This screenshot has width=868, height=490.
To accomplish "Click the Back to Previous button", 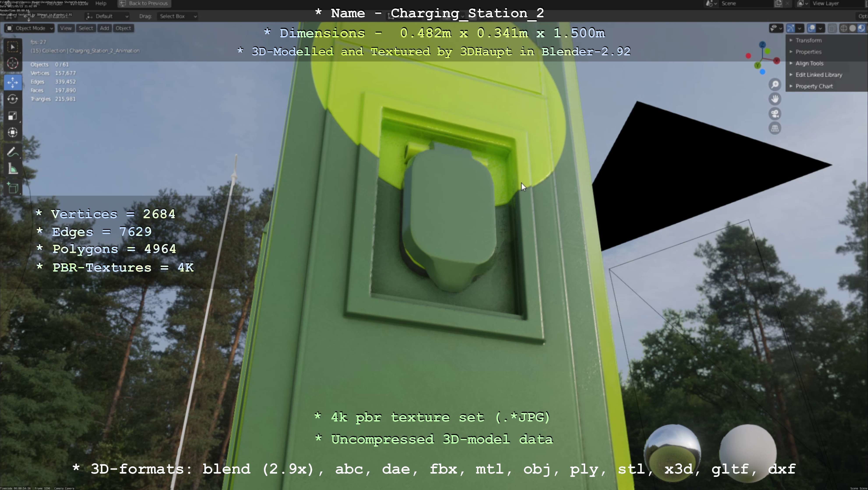I will (x=144, y=3).
